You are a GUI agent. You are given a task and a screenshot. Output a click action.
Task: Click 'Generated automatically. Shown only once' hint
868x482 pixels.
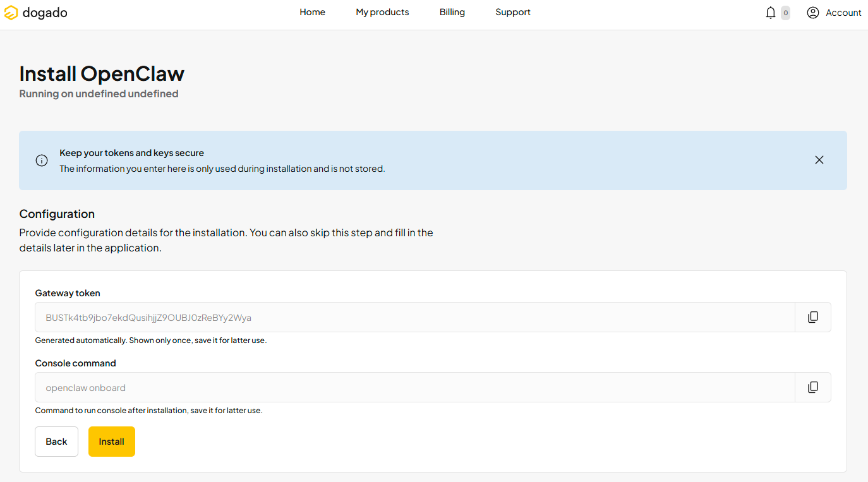click(151, 340)
